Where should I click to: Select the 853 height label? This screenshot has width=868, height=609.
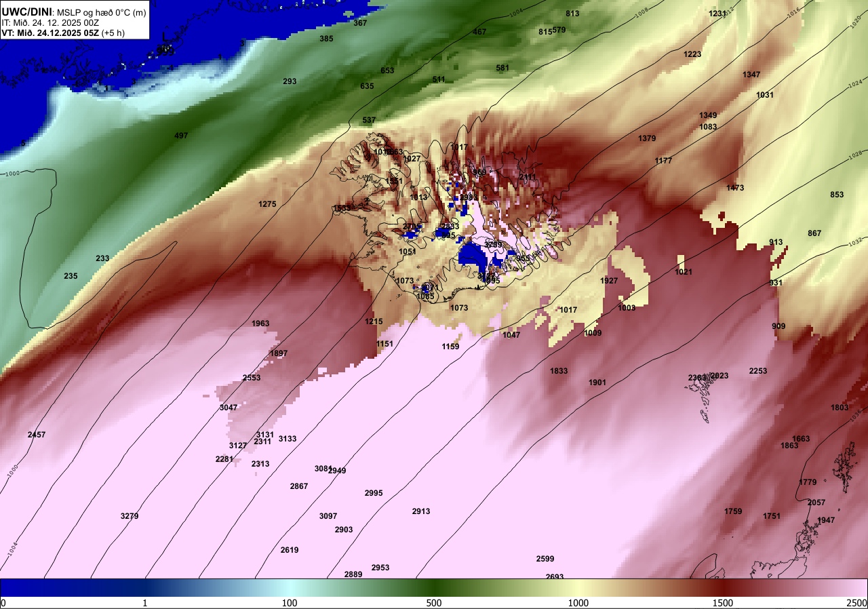click(x=837, y=195)
